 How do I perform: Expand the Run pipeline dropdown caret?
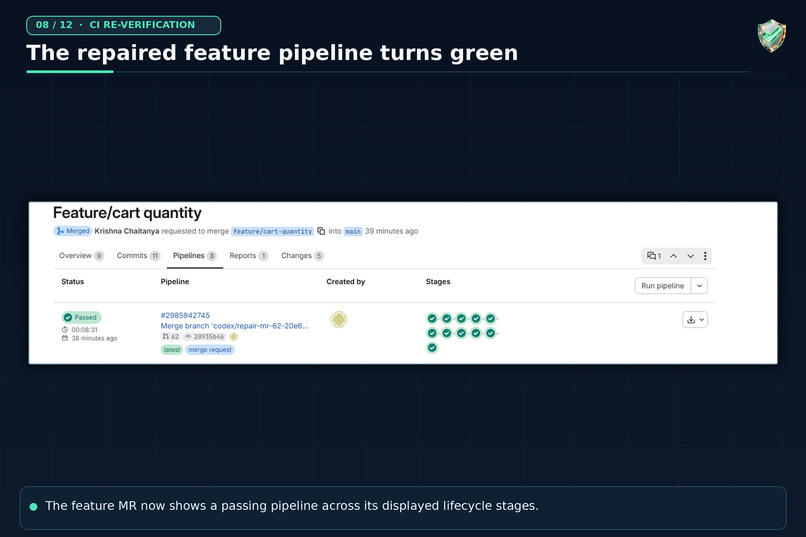pyautogui.click(x=700, y=286)
